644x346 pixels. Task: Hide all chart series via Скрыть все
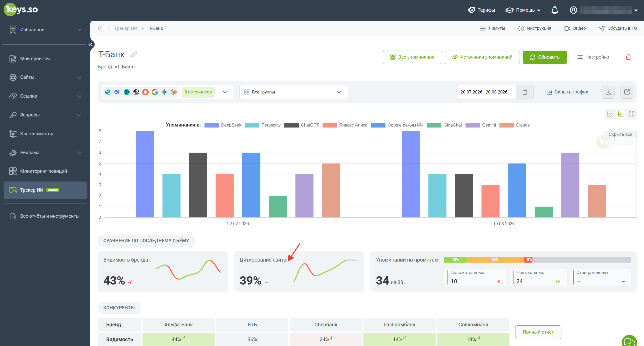(620, 135)
